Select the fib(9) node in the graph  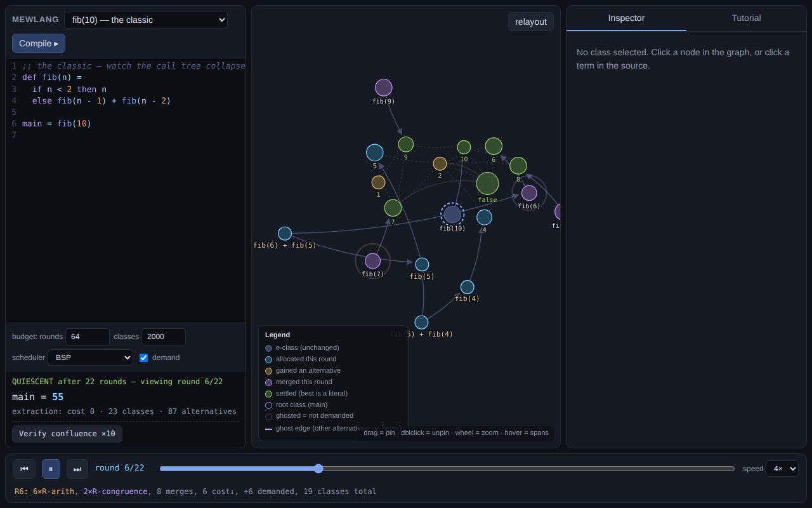pos(384,88)
